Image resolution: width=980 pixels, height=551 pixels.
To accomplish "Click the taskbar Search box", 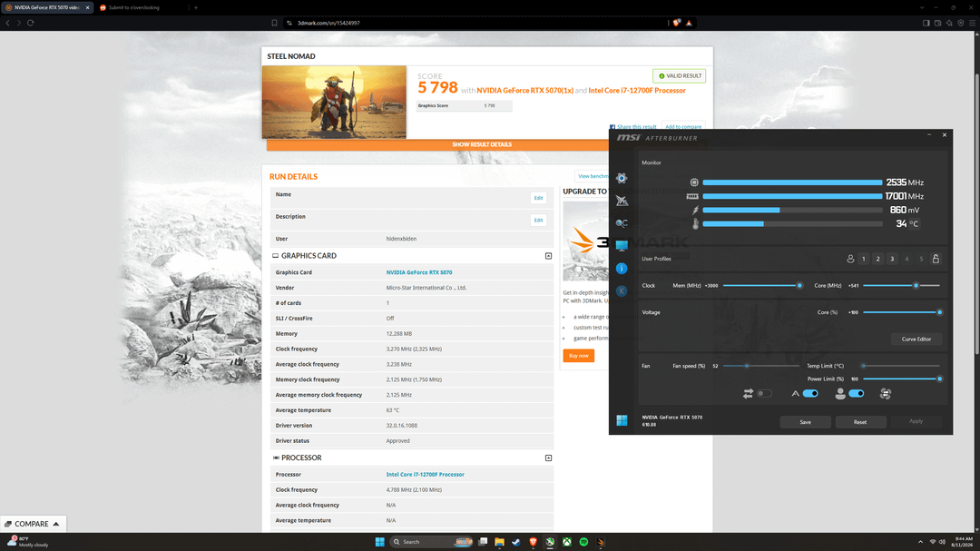I will click(431, 542).
